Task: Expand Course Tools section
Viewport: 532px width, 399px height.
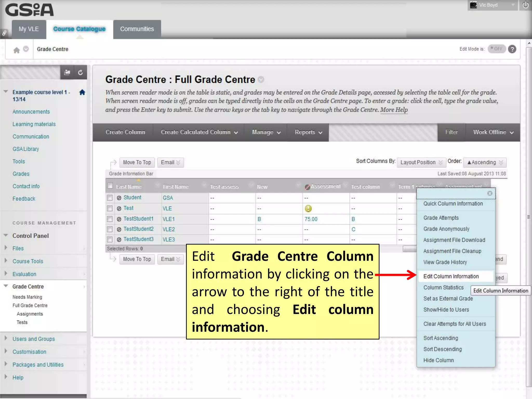Action: pyautogui.click(x=6, y=261)
